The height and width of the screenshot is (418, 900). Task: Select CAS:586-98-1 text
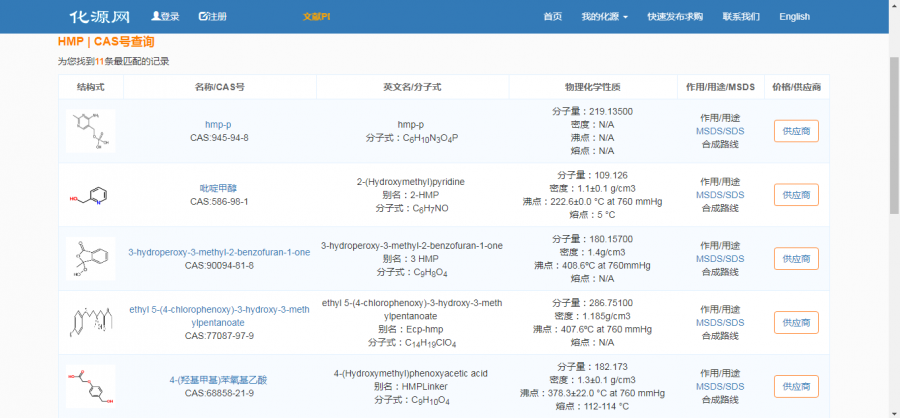219,202
